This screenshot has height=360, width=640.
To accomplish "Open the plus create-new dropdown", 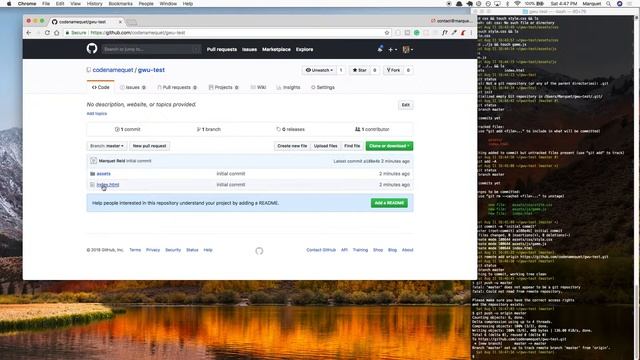I will (x=392, y=49).
